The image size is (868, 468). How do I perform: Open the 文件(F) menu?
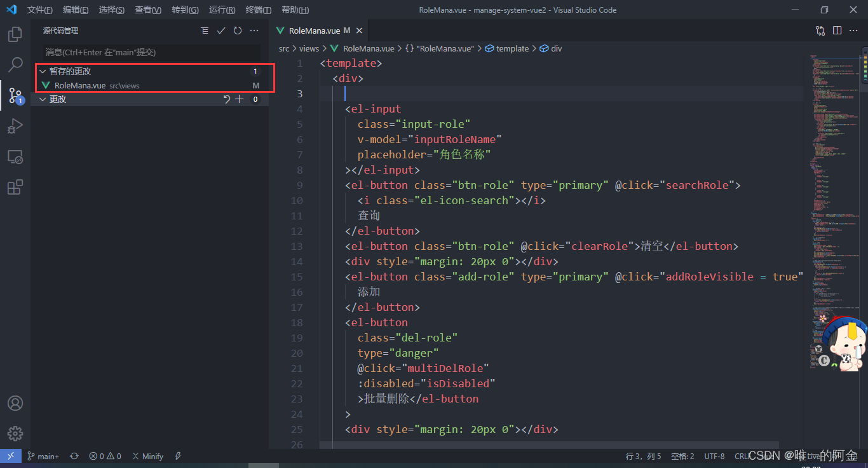click(x=40, y=10)
